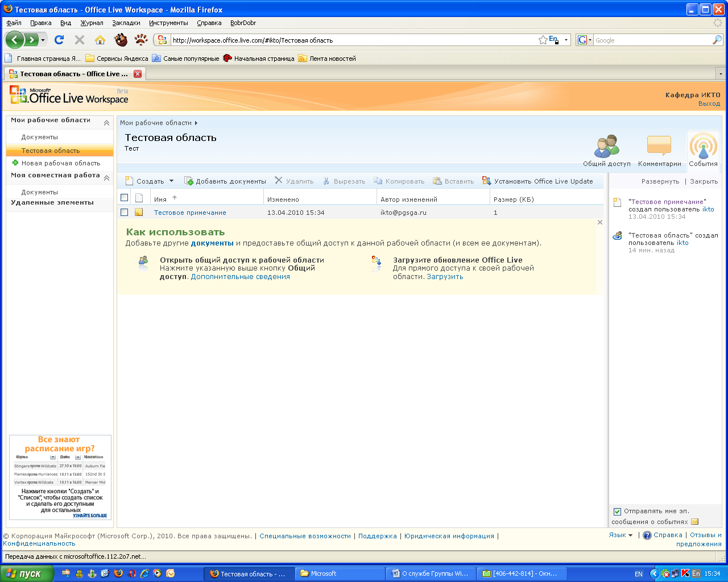This screenshot has height=582, width=728.
Task: Click the Windows пуск Start button
Action: click(27, 573)
